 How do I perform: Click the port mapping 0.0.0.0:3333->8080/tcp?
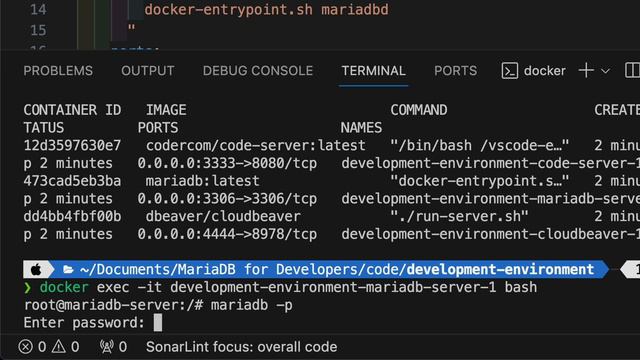(x=227, y=164)
